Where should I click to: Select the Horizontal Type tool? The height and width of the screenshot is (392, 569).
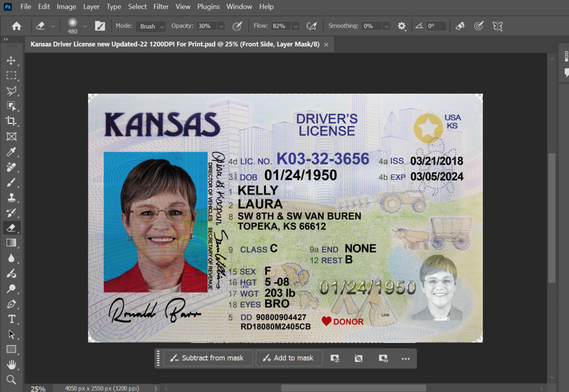[12, 319]
